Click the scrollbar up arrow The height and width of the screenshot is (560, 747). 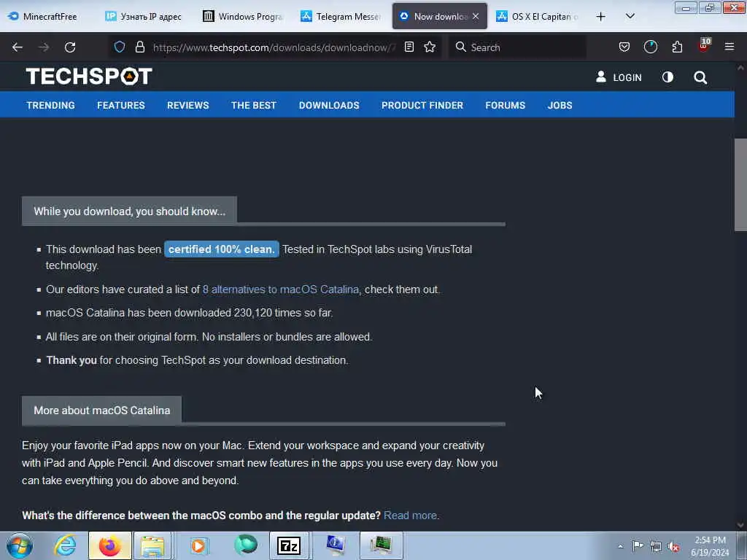[740, 68]
